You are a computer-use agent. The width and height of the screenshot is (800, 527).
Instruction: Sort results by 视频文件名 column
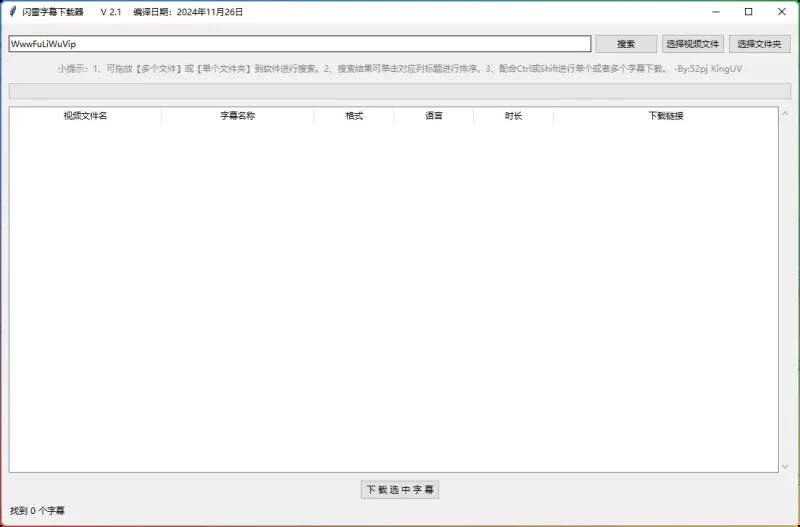(85, 116)
